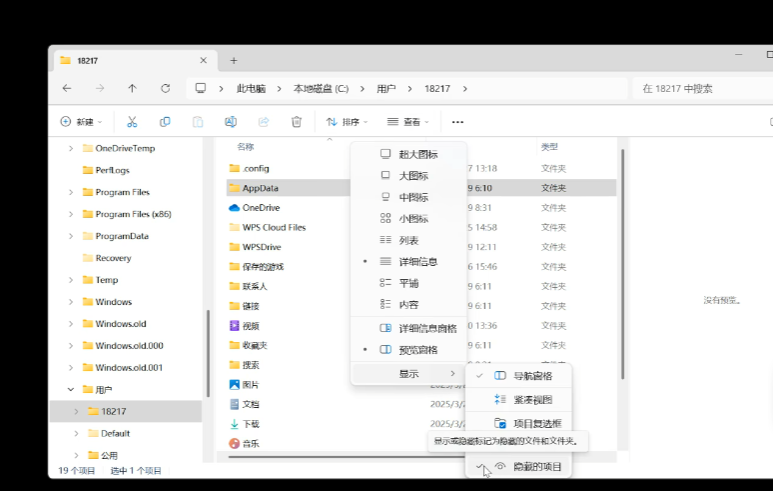This screenshot has height=491, width=773.
Task: Select the 下载 folder icon
Action: point(234,424)
